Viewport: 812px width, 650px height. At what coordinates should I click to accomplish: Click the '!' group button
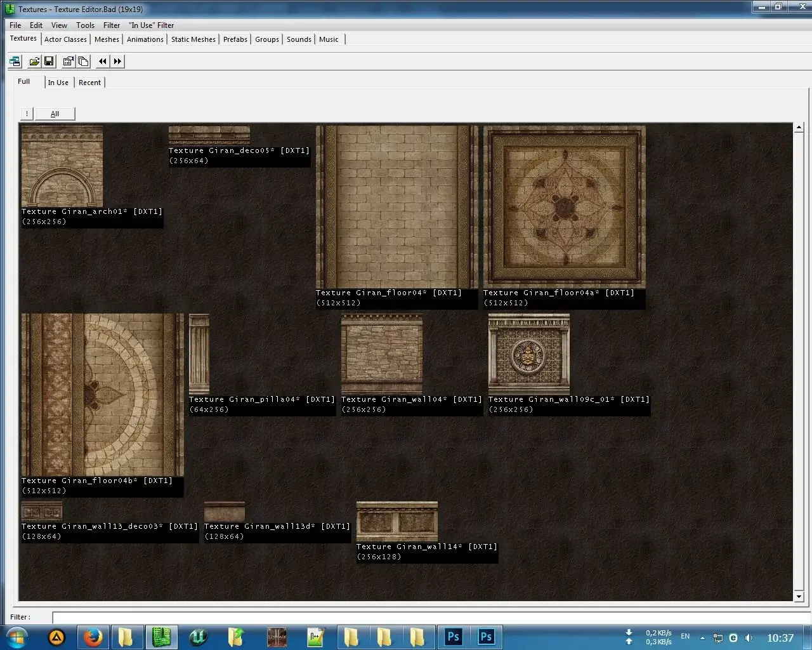tap(27, 114)
